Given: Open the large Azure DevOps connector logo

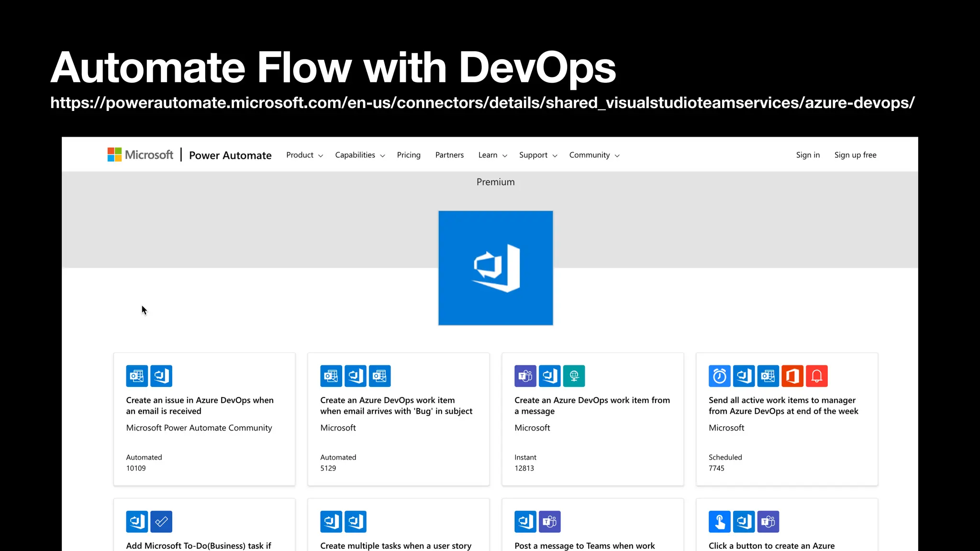Looking at the screenshot, I should (x=496, y=268).
